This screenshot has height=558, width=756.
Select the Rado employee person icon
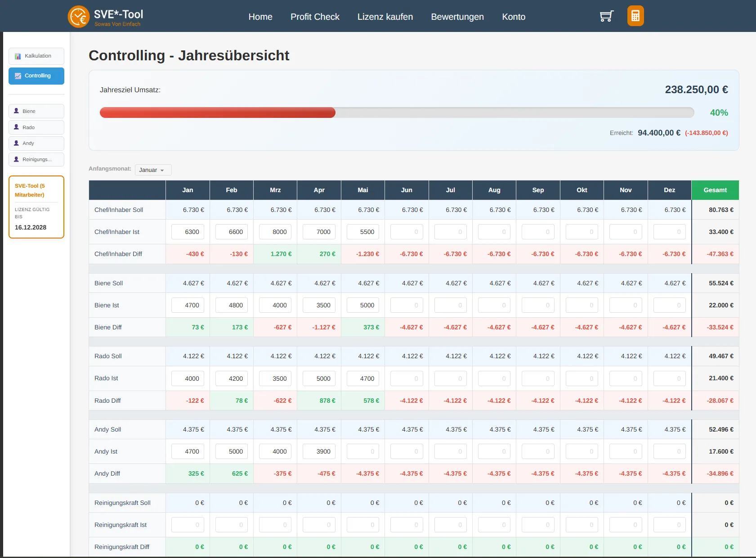(17, 127)
